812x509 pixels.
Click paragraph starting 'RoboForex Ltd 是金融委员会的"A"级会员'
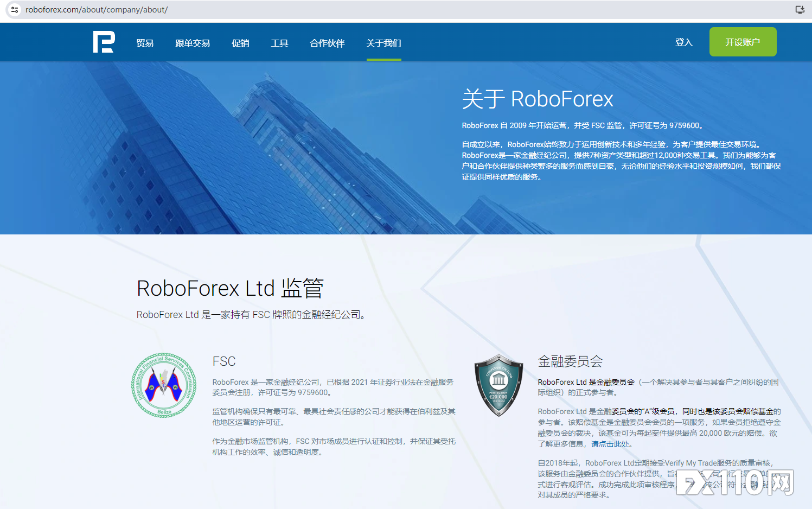660,428
